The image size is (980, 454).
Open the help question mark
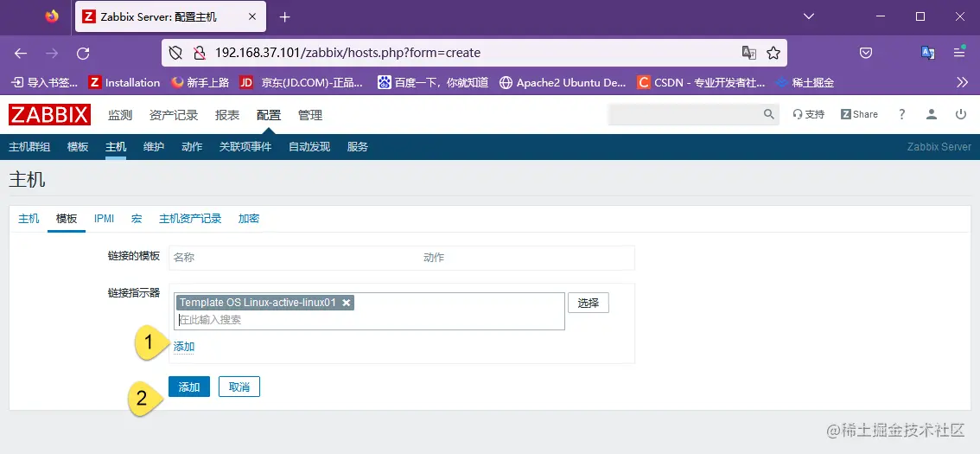(x=902, y=114)
